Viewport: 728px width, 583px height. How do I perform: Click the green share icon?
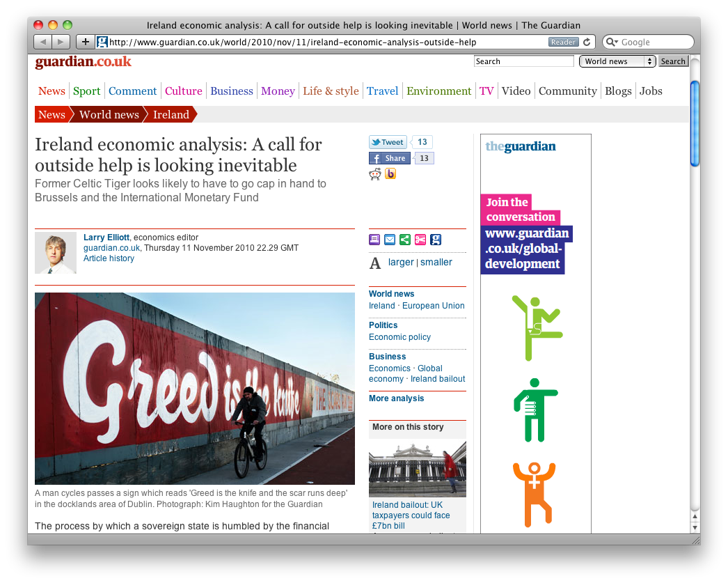[405, 240]
